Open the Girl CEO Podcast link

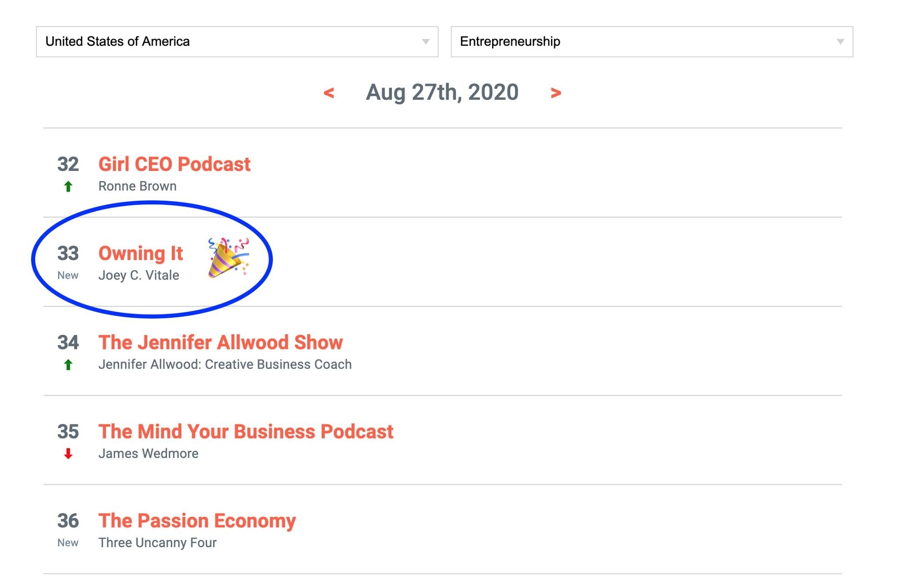coord(174,164)
